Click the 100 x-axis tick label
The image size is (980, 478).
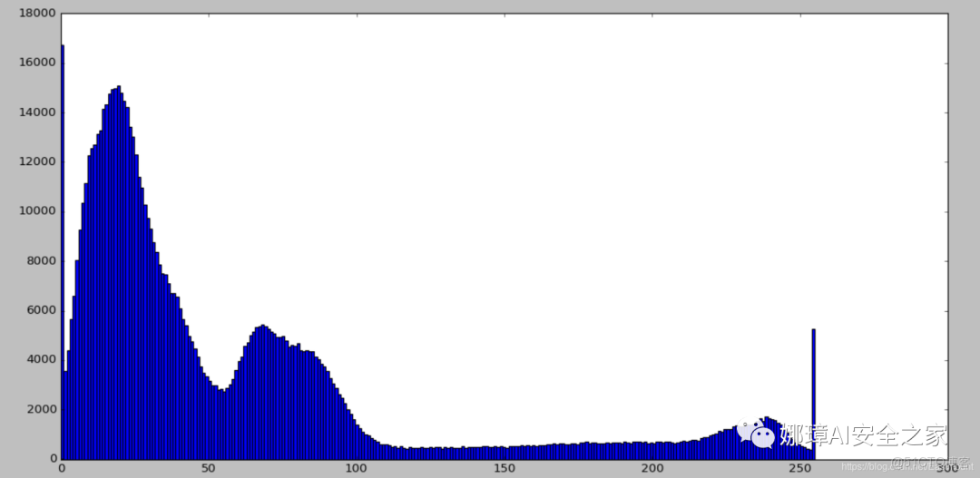(x=357, y=468)
